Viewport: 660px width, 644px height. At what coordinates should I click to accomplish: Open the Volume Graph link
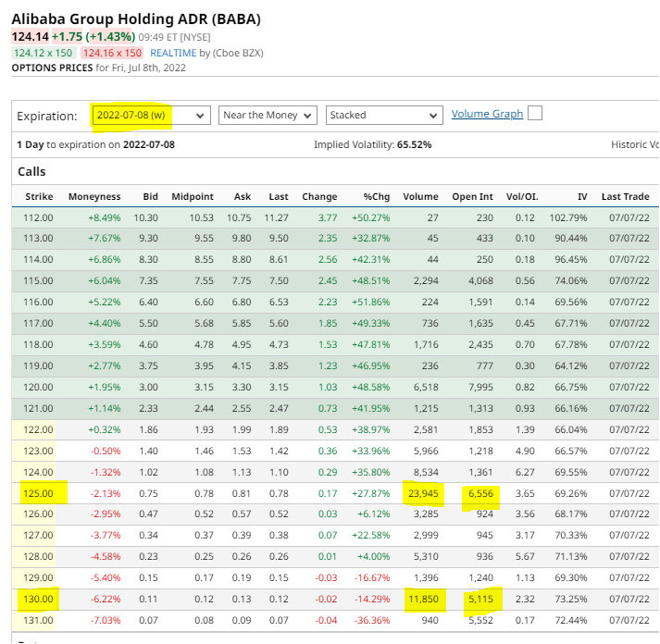(x=487, y=114)
